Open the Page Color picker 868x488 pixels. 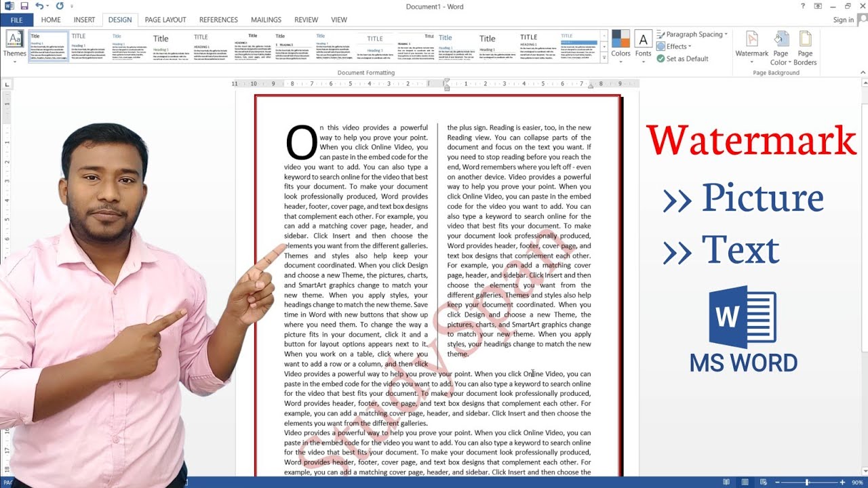coord(781,47)
